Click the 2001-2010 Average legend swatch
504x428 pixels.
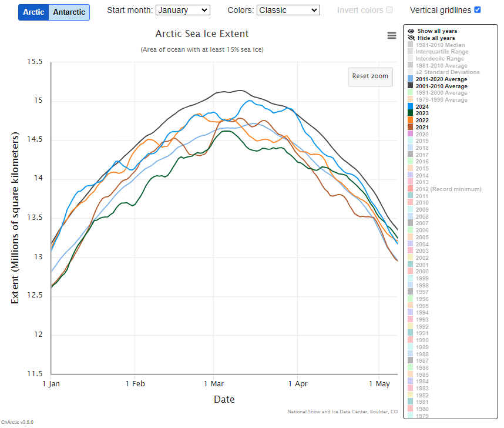coord(410,86)
